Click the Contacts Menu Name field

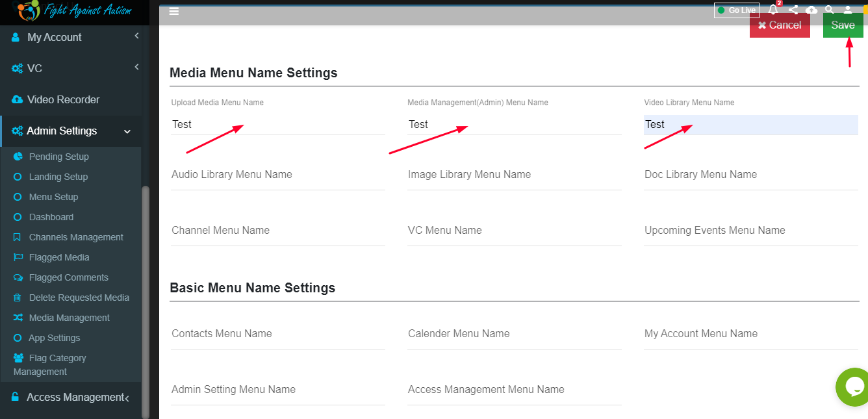(278, 334)
